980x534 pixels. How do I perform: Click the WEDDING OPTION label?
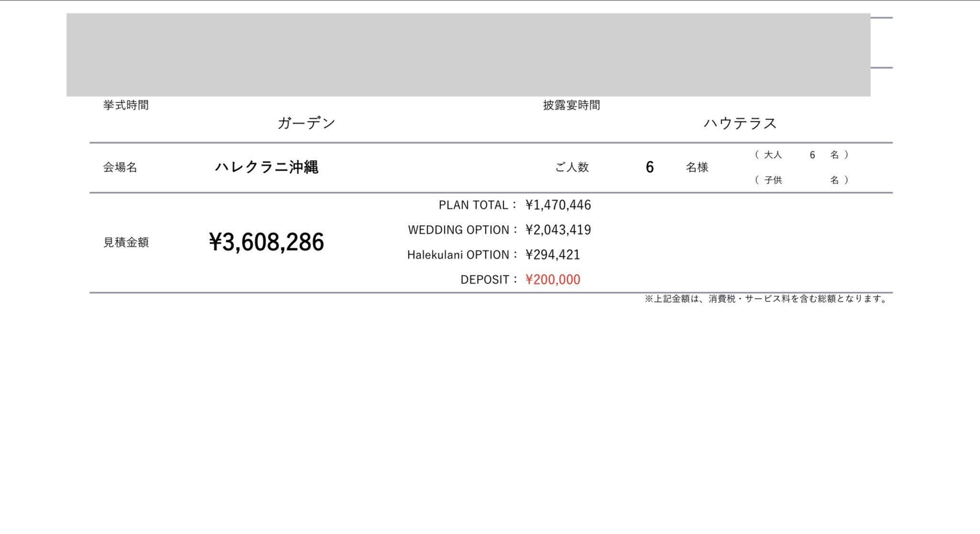tap(458, 230)
